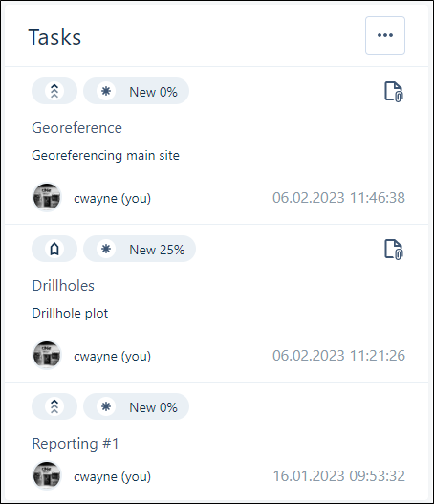Screen dimensions: 434x504
Task: Click cwayne avatar on the Drillholes task
Action: (47, 355)
